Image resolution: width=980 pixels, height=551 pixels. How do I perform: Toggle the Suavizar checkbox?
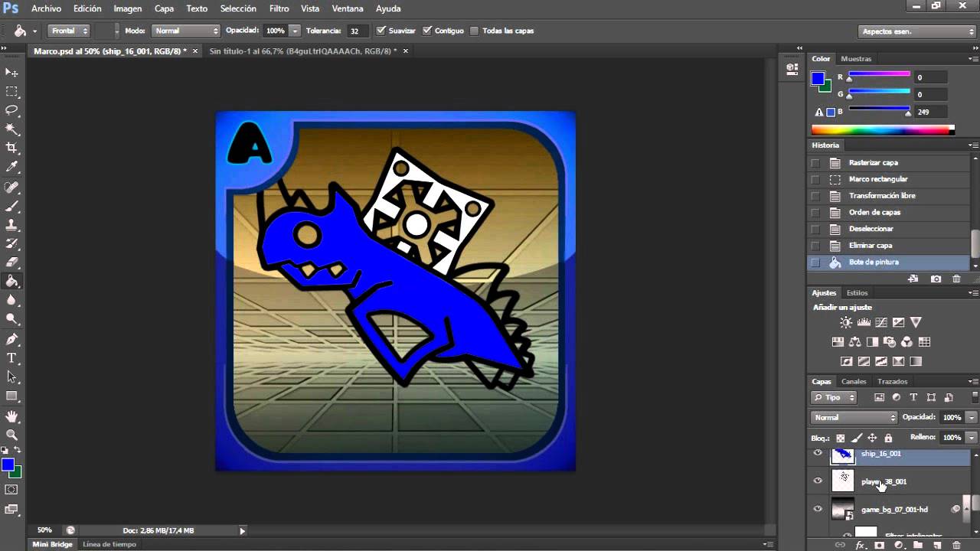[380, 31]
